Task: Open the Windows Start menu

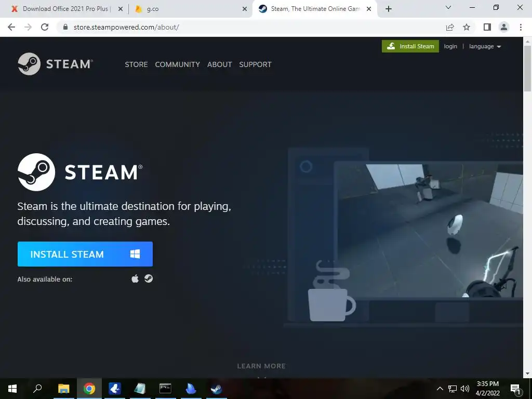Action: (12, 389)
